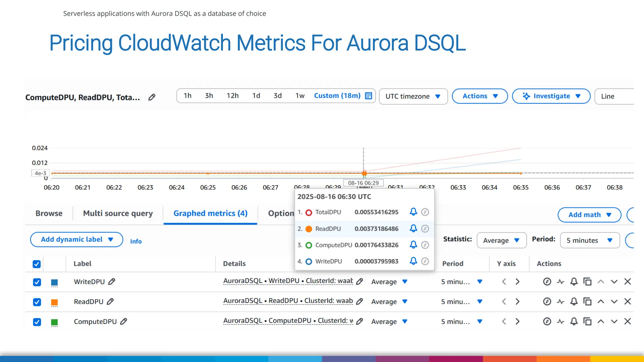
Task: Shift ComputeDPU to left Y axis
Action: [x=504, y=321]
